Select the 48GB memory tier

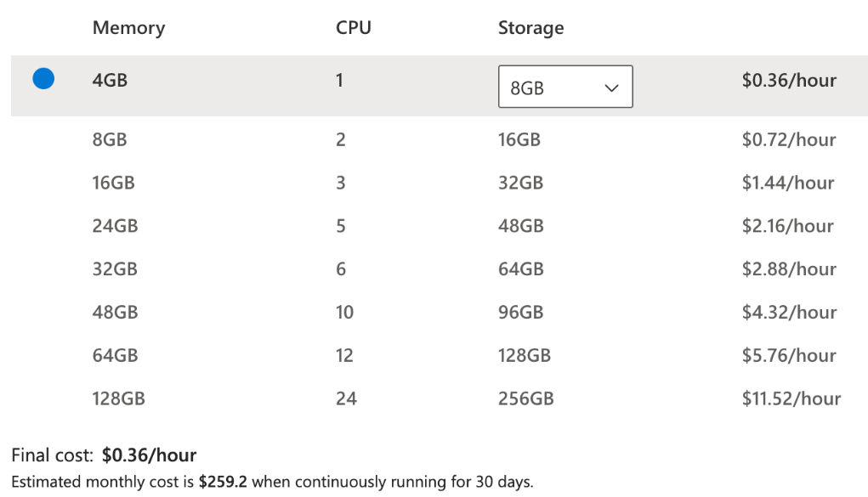(115, 313)
